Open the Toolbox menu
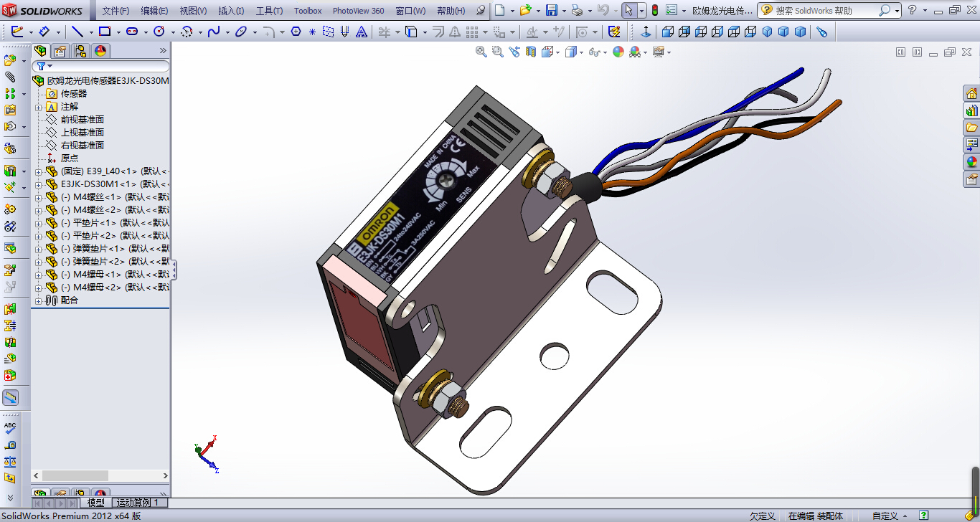The width and height of the screenshot is (980, 522). pyautogui.click(x=308, y=11)
